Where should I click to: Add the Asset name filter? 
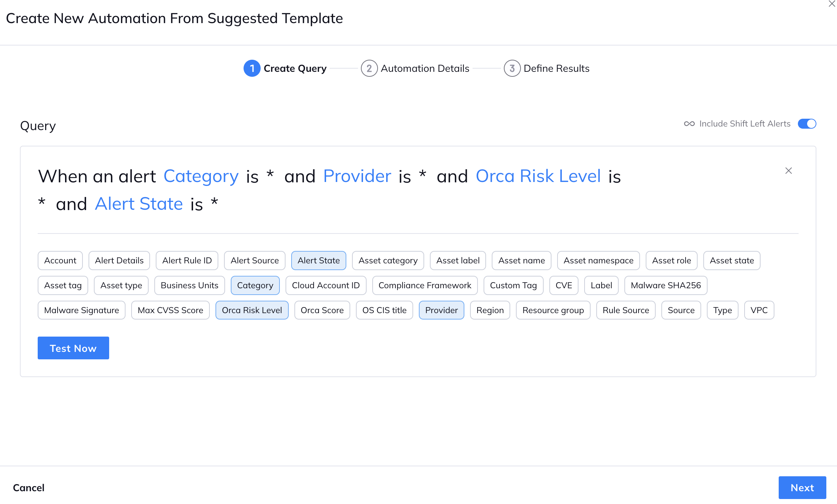pos(521,260)
